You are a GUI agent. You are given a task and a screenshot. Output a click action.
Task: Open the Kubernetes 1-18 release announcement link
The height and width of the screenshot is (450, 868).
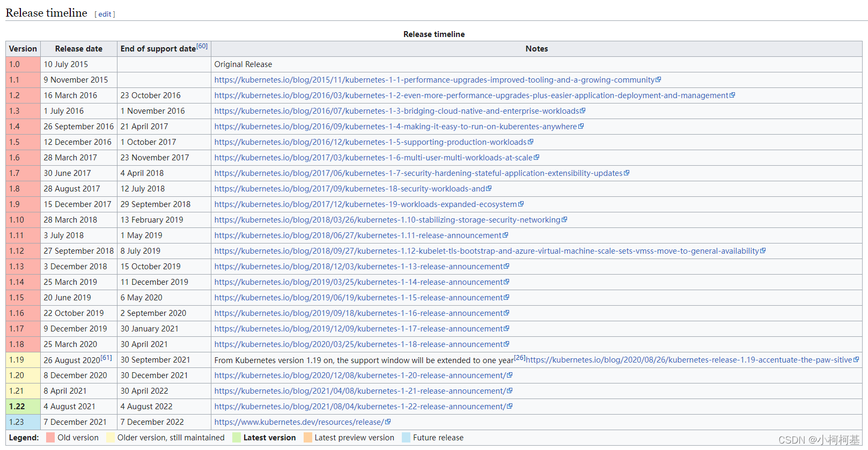click(x=358, y=344)
